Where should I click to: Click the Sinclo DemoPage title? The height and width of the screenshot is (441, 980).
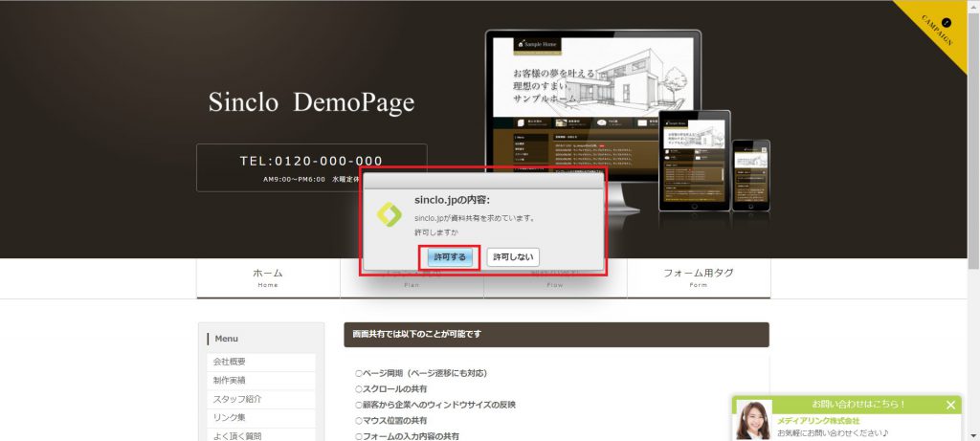(x=311, y=102)
